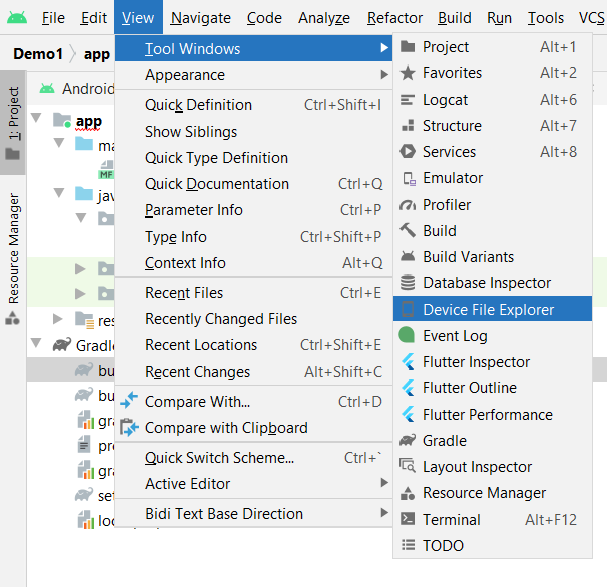Click the Gradle elephant icon in submenu
This screenshot has height=587, width=607.
(408, 440)
